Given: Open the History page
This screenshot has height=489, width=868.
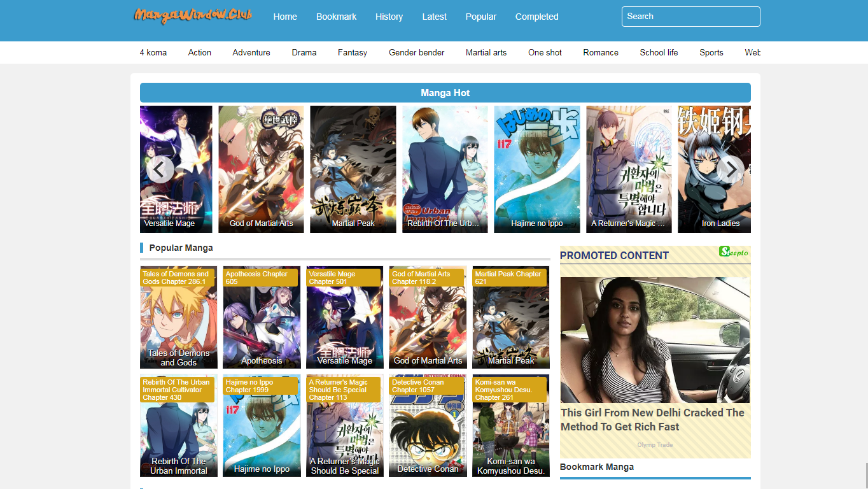Looking at the screenshot, I should point(389,17).
